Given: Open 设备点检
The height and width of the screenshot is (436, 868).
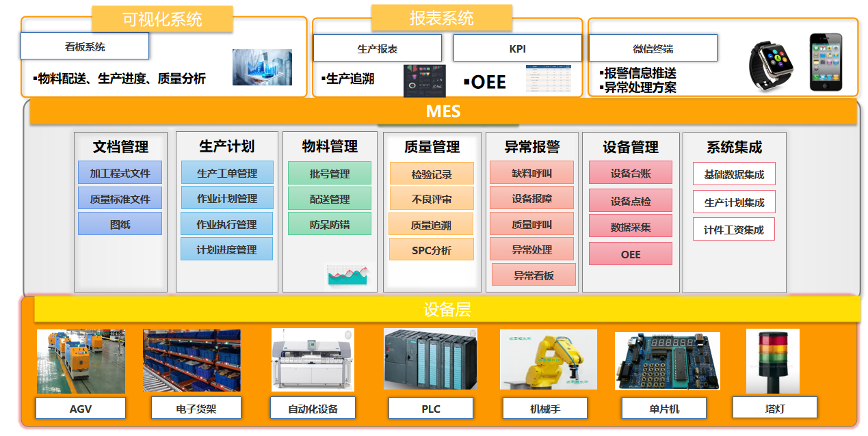Looking at the screenshot, I should point(631,200).
